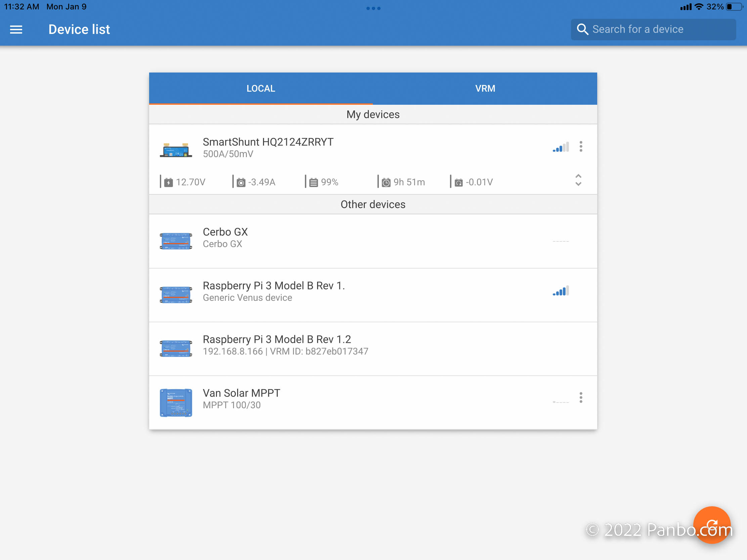Click the battery voltage icon next to 12.70V
747x560 pixels.
[x=169, y=183]
